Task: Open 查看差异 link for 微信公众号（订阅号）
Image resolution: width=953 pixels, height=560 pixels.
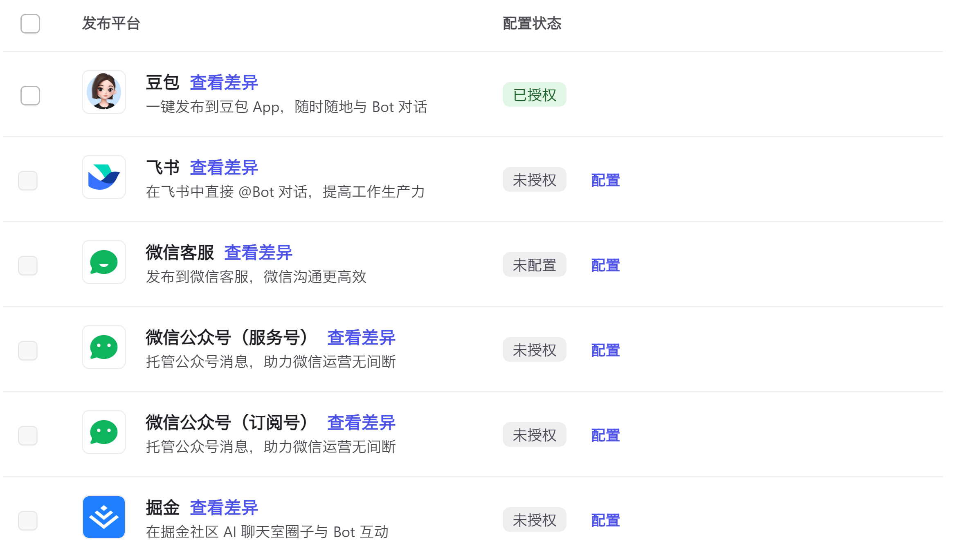Action: pos(361,423)
